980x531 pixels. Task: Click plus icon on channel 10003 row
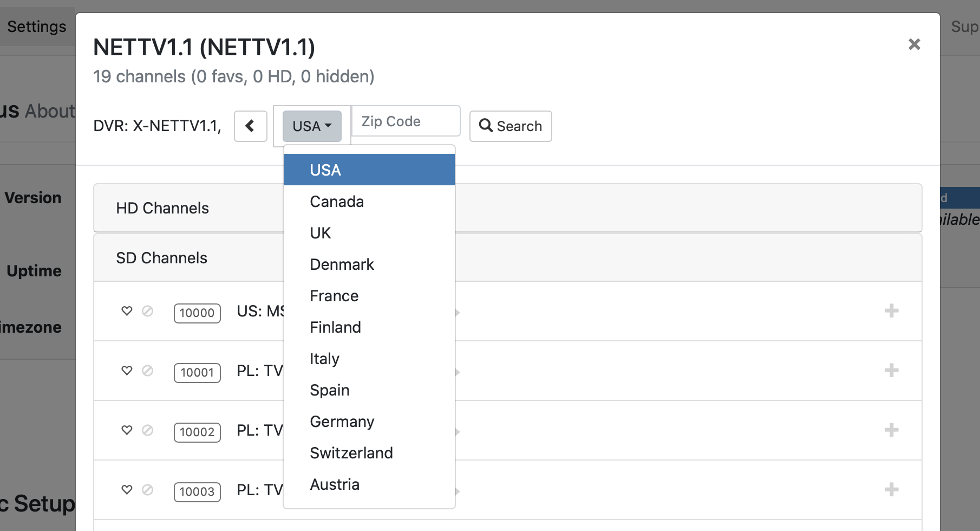point(891,490)
